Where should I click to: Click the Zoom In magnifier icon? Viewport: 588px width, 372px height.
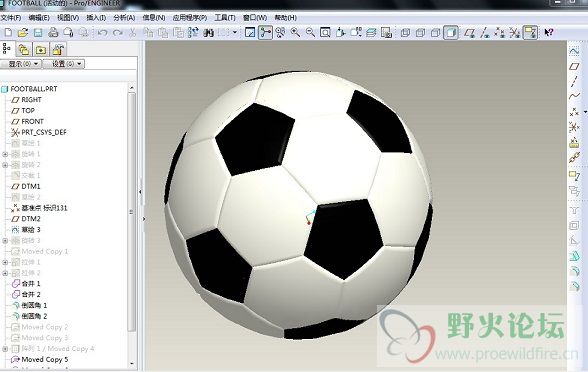[x=295, y=33]
